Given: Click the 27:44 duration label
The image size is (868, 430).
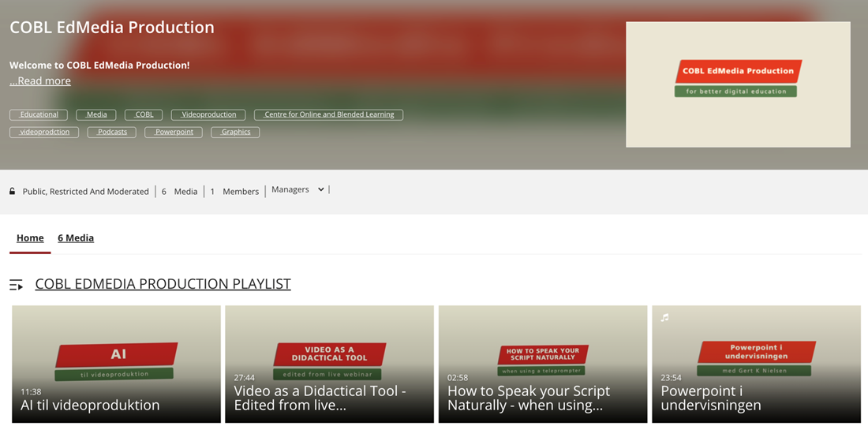Looking at the screenshot, I should click(x=244, y=377).
